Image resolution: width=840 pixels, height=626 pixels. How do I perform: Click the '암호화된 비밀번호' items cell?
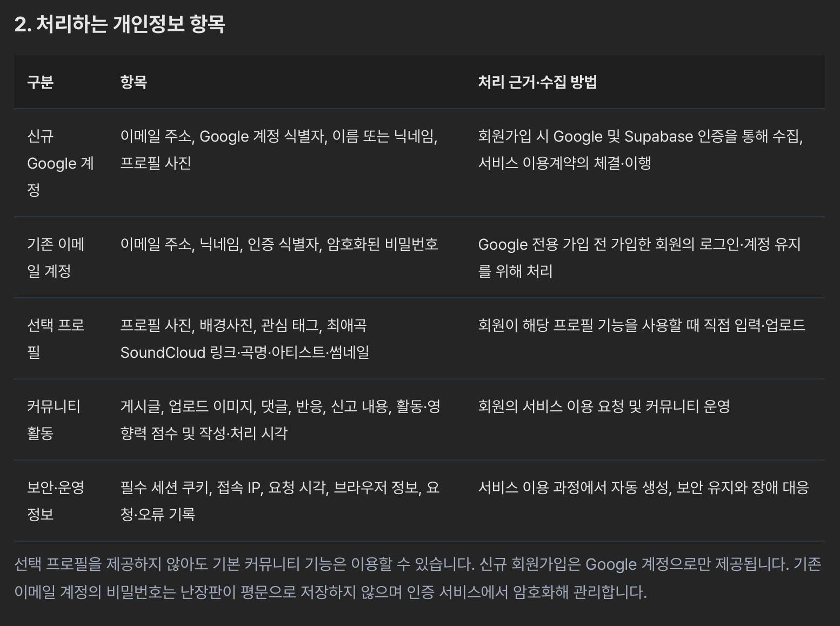click(279, 244)
